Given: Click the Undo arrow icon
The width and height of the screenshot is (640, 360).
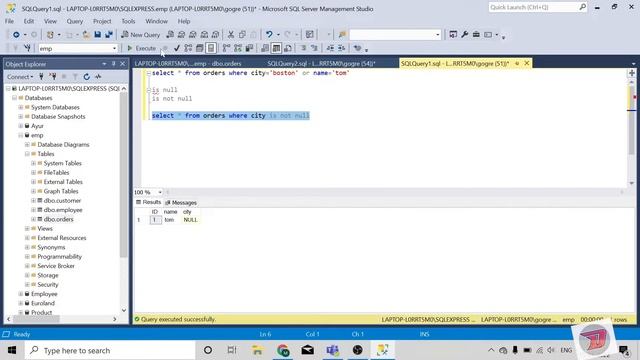Looking at the screenshot, I should pos(269,35).
